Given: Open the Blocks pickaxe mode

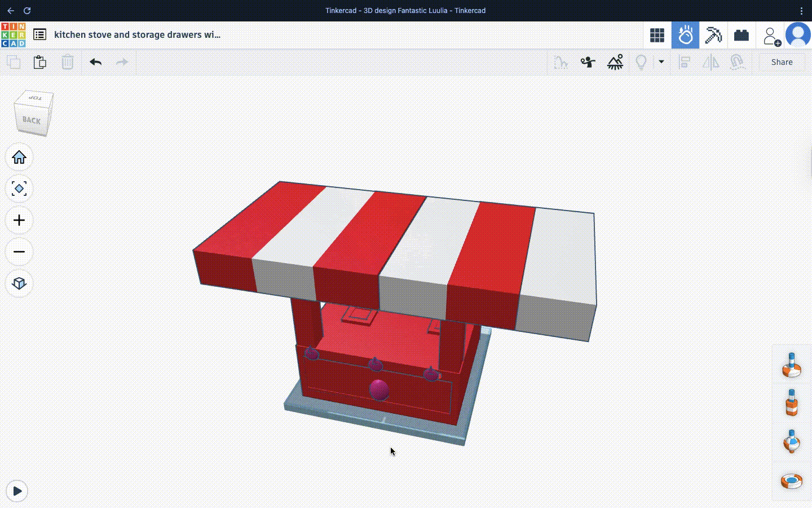Looking at the screenshot, I should pos(713,35).
